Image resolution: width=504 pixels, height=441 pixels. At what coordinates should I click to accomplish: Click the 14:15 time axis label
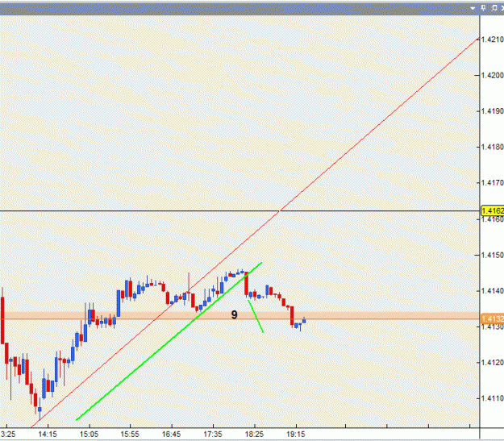(48, 435)
